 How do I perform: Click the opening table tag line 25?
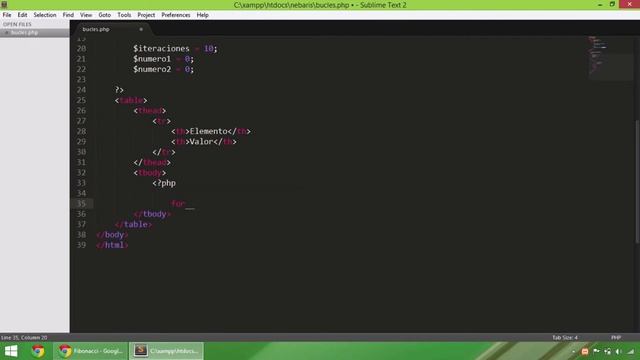131,100
